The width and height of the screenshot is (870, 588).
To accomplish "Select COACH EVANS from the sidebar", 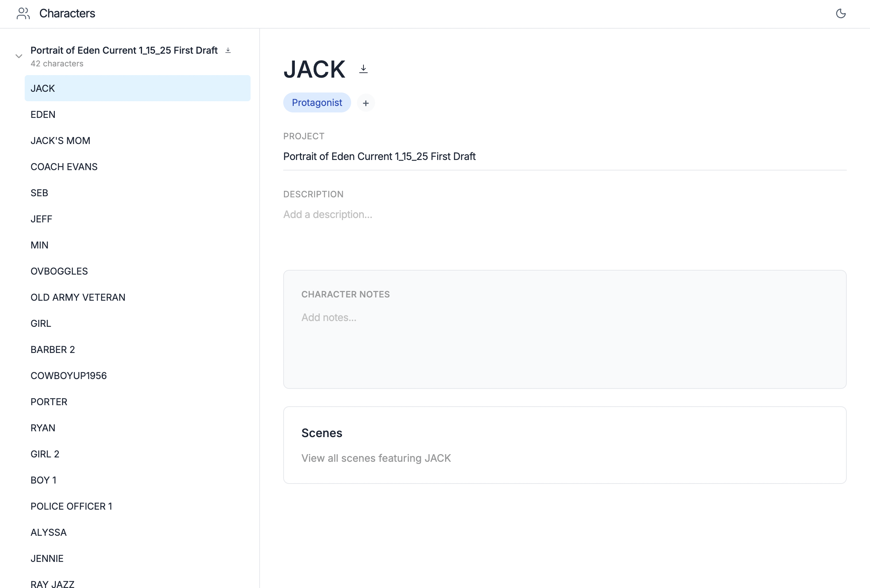I will click(64, 167).
